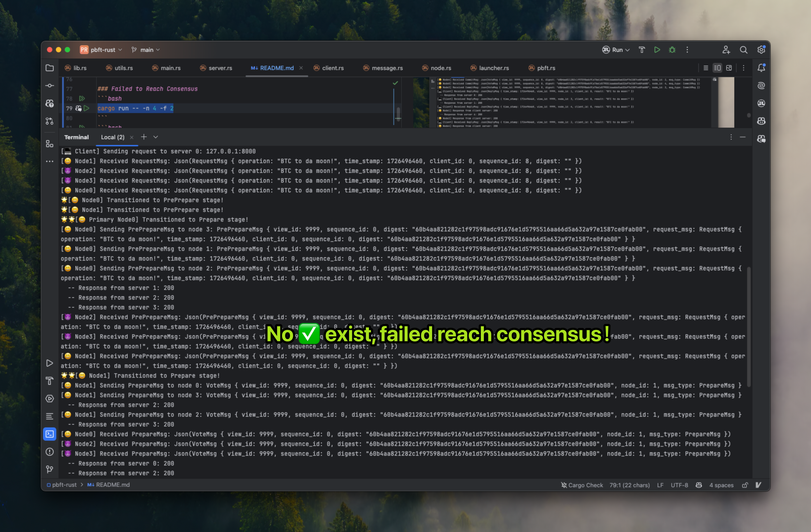Click the Debug bug icon
The width and height of the screenshot is (811, 532).
pyautogui.click(x=672, y=50)
